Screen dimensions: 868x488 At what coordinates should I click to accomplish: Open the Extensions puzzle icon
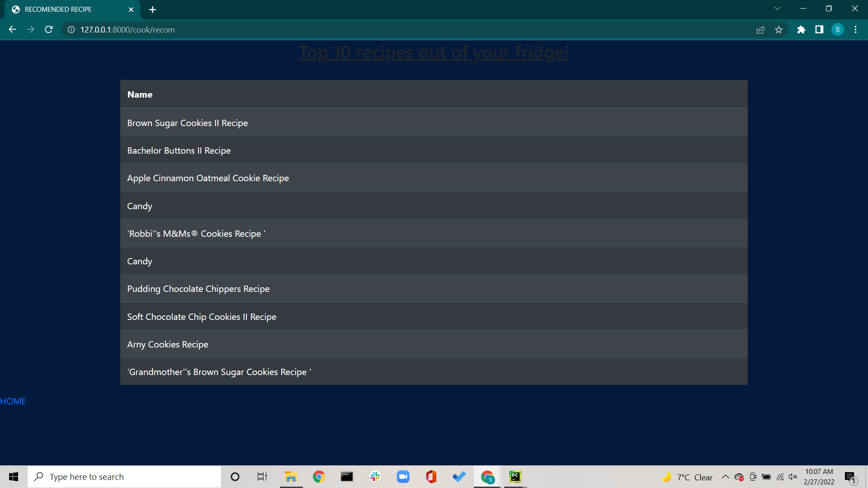[x=801, y=29]
